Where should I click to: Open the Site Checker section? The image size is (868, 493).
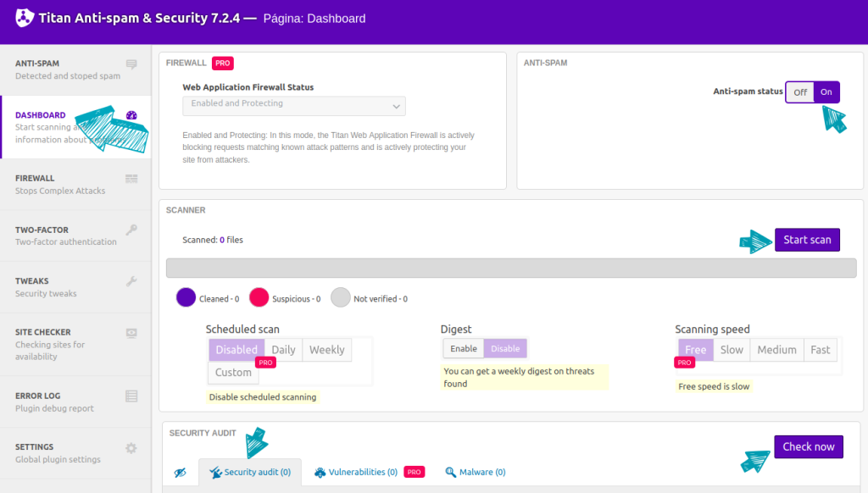tap(75, 344)
